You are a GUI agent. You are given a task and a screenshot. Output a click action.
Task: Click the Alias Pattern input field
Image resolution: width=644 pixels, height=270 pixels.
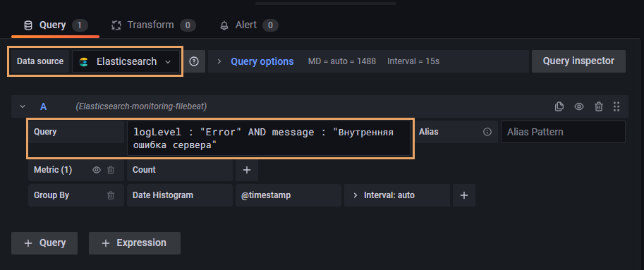point(563,132)
